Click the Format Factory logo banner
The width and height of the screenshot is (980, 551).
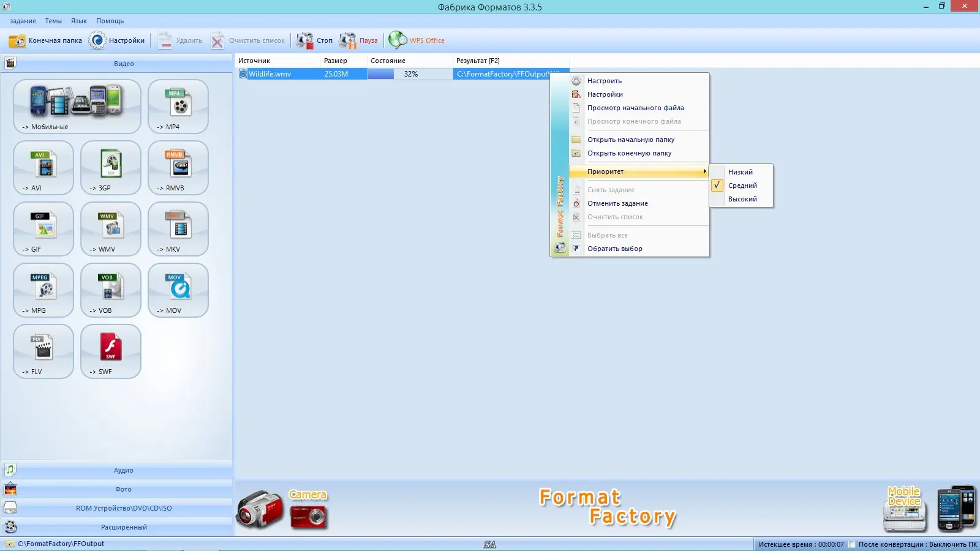pyautogui.click(x=608, y=508)
